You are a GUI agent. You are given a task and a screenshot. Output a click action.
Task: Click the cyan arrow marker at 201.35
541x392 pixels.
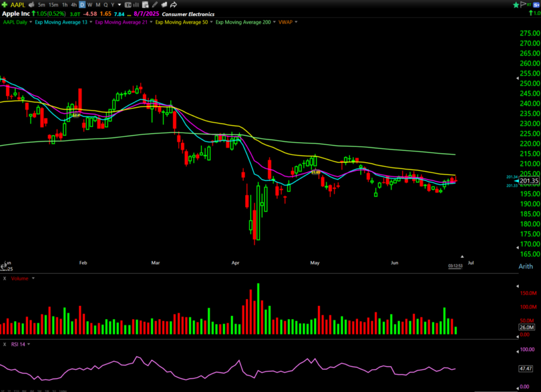click(x=516, y=181)
